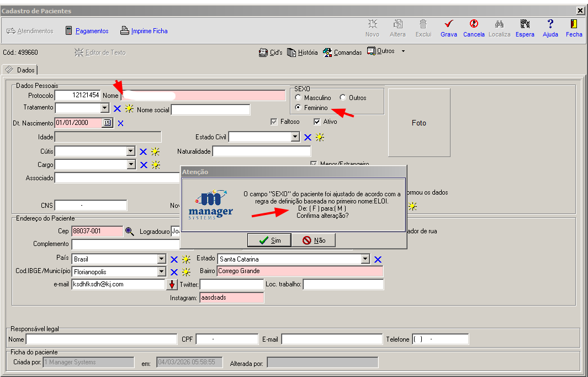
Task: Click the CEP magnifier search icon
Action: pyautogui.click(x=129, y=231)
